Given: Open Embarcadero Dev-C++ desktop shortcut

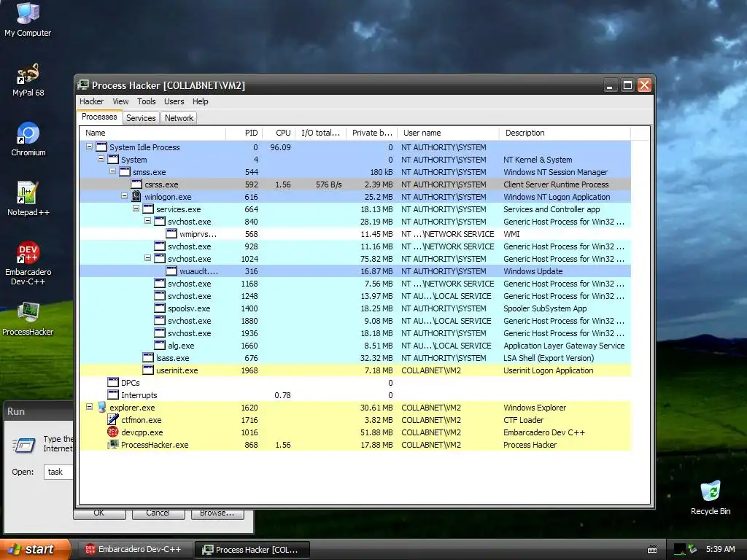Looking at the screenshot, I should [x=28, y=263].
